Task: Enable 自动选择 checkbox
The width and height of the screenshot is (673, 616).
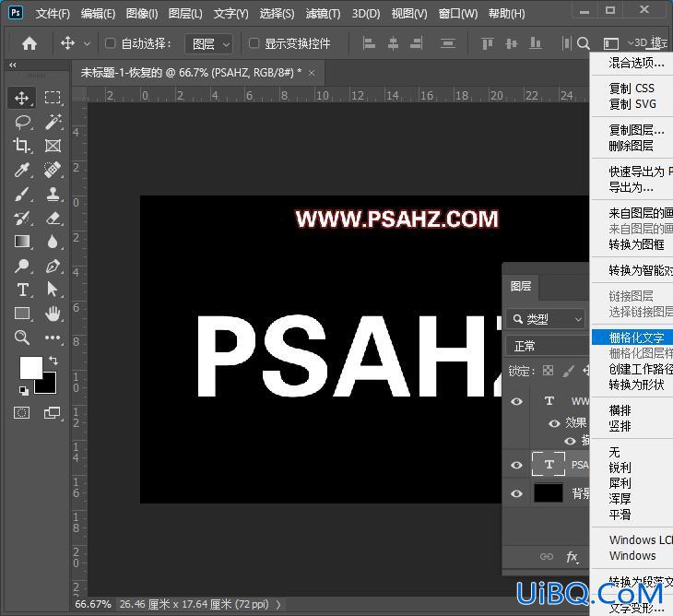Action: [x=110, y=43]
